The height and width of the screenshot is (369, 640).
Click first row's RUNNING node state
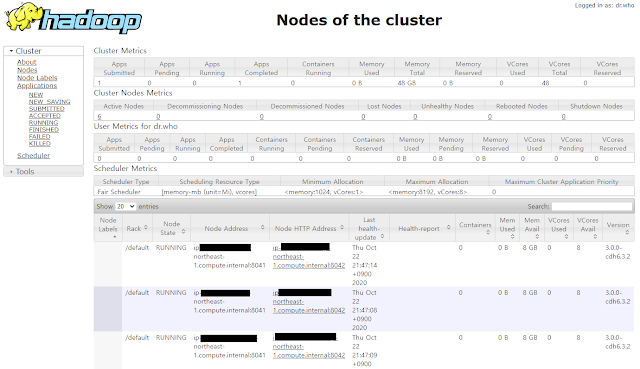click(171, 247)
